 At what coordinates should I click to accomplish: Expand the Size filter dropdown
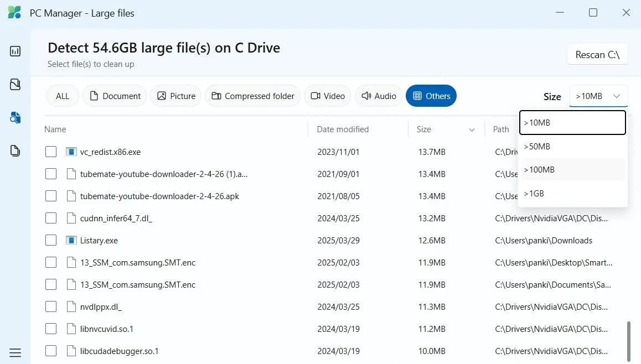click(x=598, y=96)
